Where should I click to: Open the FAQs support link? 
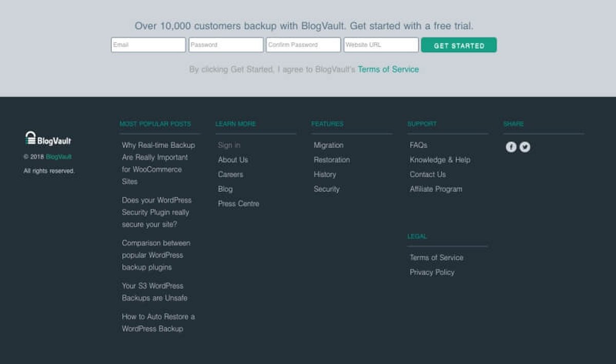click(418, 145)
